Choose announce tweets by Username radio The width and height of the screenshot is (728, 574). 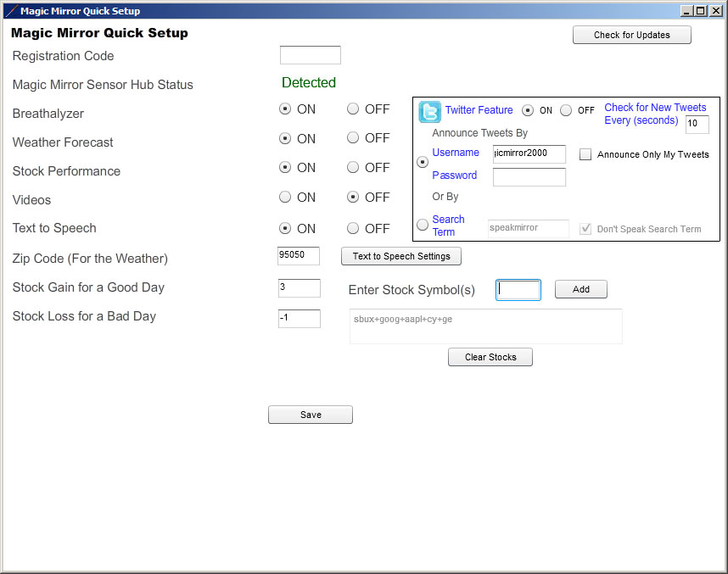pyautogui.click(x=423, y=163)
